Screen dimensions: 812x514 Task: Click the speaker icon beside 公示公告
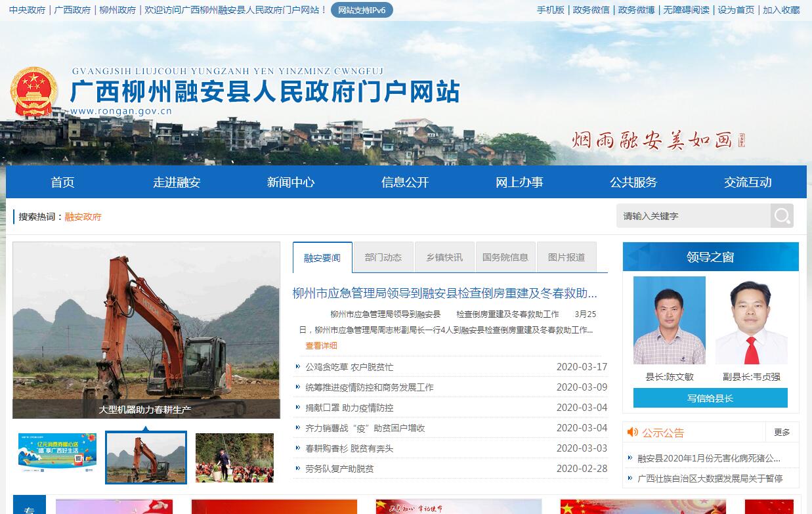pos(632,432)
